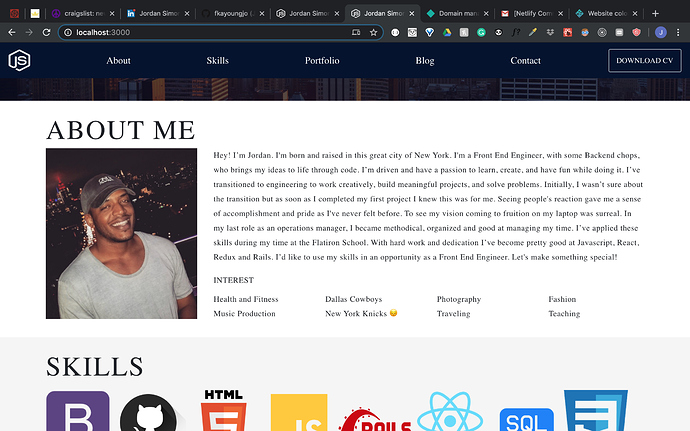The width and height of the screenshot is (690, 431).
Task: Bookmark this page with the star icon
Action: [x=374, y=32]
